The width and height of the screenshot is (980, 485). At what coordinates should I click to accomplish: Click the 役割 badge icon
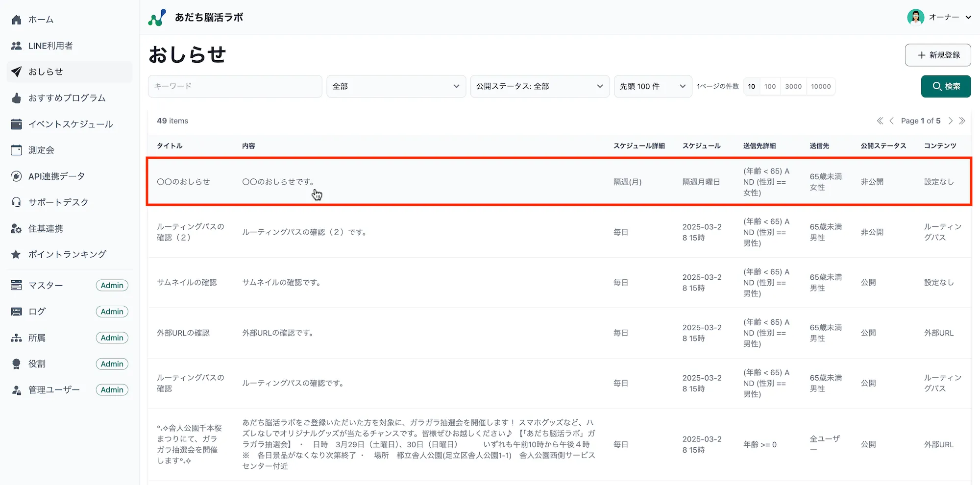pyautogui.click(x=16, y=364)
